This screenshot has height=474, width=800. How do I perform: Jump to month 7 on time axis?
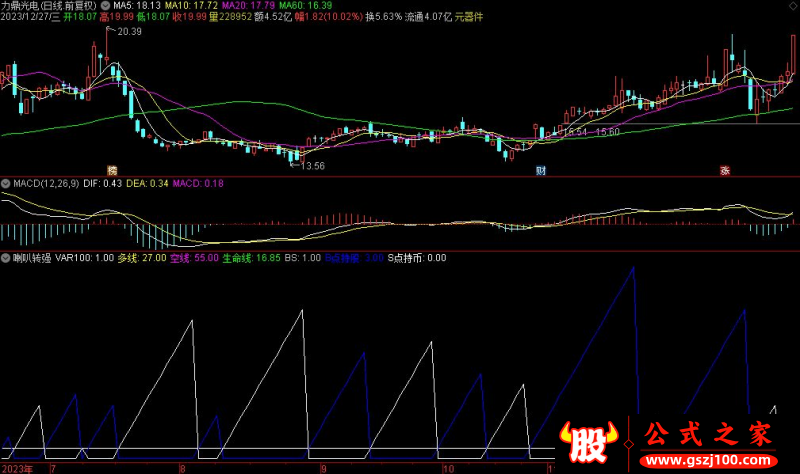point(53,469)
